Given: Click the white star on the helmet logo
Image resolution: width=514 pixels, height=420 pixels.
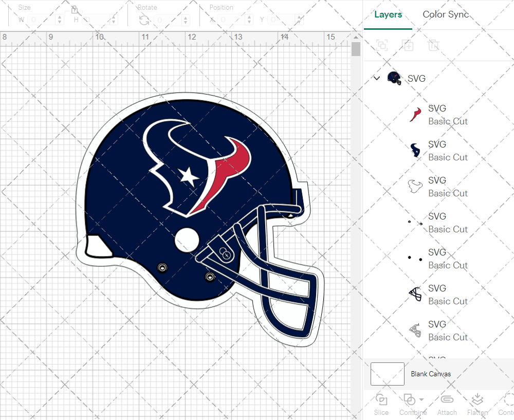Looking at the screenshot, I should click(x=188, y=176).
